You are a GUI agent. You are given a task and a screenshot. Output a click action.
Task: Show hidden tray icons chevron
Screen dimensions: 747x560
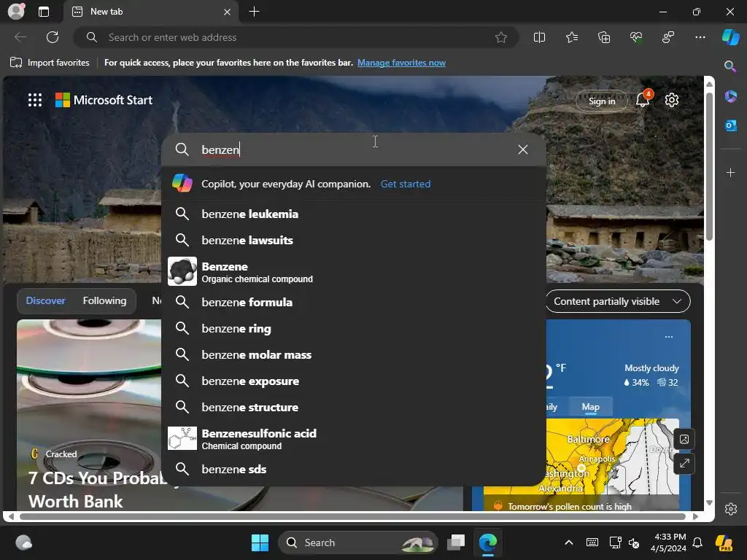click(x=569, y=542)
